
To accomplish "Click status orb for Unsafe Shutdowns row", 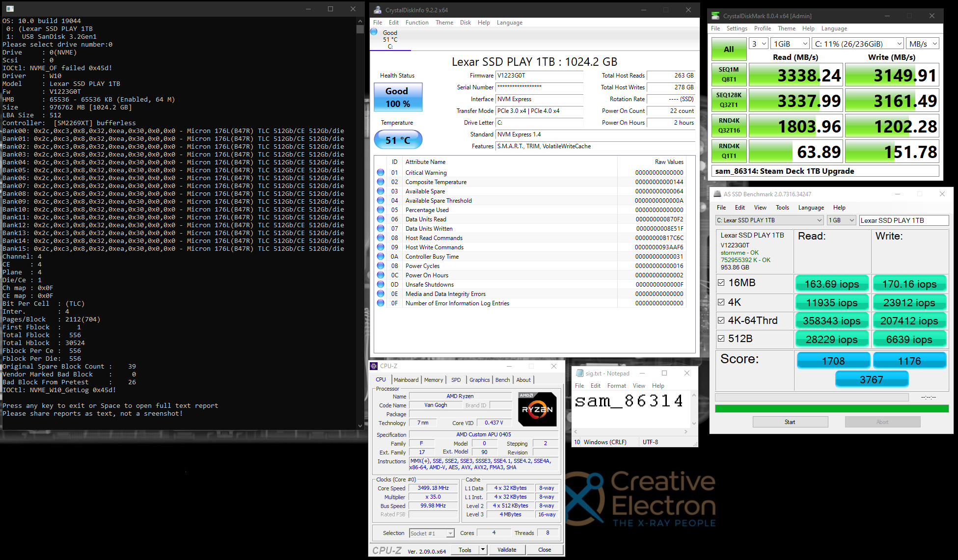I will (381, 284).
